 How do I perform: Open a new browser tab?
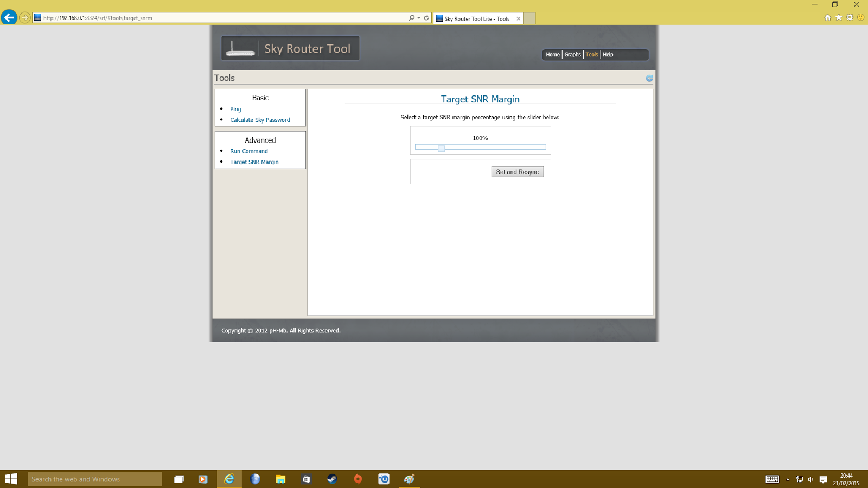(529, 18)
